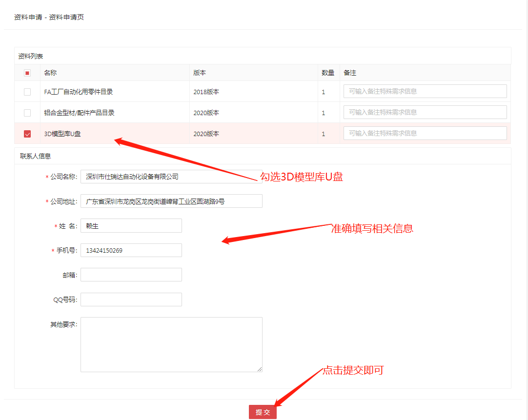Click the 版本 column header
Screen dimensions: 528x420
(200, 73)
